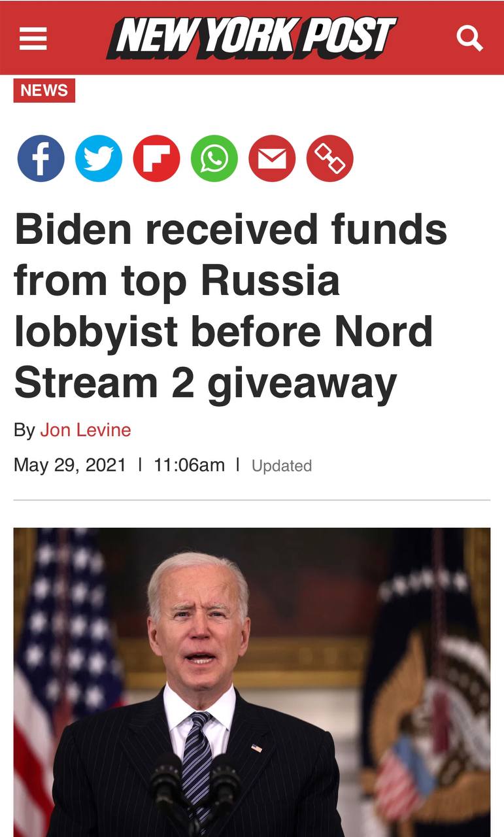Open the hamburger navigation menu
This screenshot has height=837, width=504.
point(33,38)
